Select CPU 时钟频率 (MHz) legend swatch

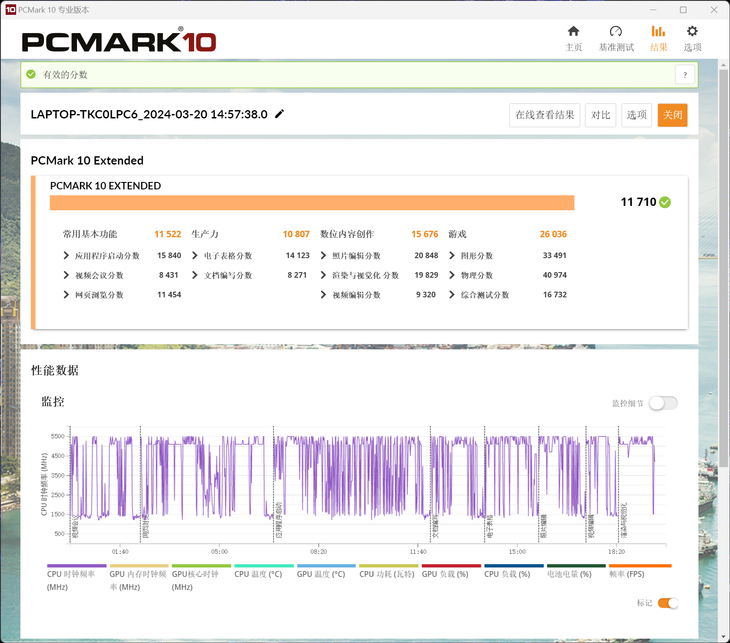tap(77, 566)
